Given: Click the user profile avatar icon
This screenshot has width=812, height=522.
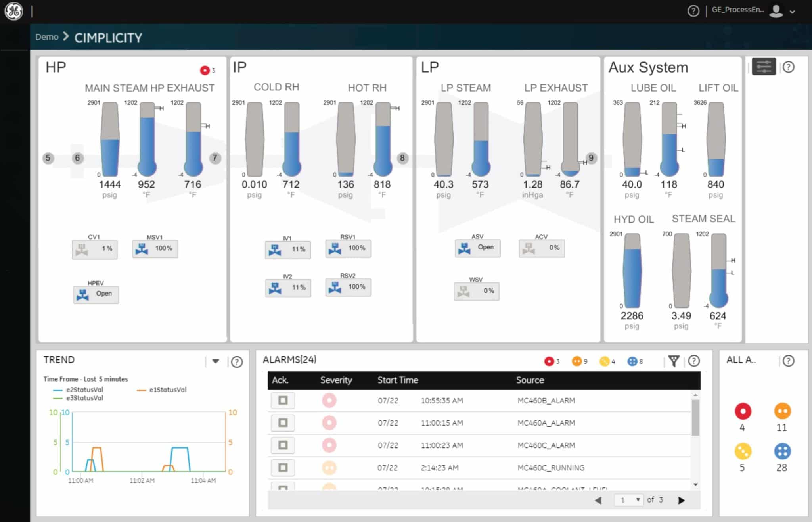Looking at the screenshot, I should coord(776,11).
